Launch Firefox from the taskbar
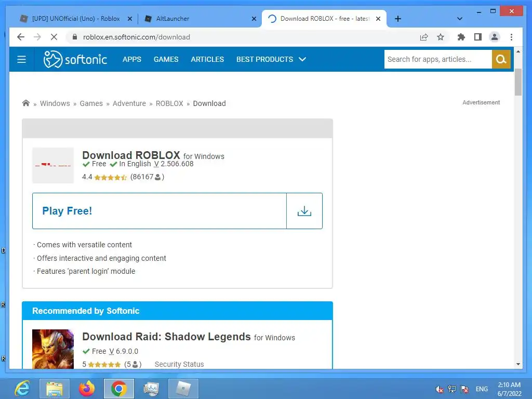The height and width of the screenshot is (399, 532). tap(87, 389)
